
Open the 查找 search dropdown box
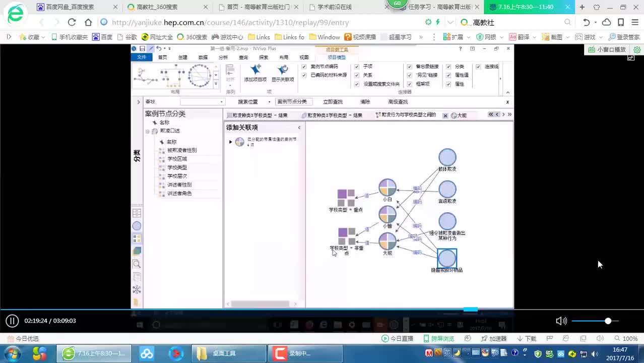(x=202, y=102)
